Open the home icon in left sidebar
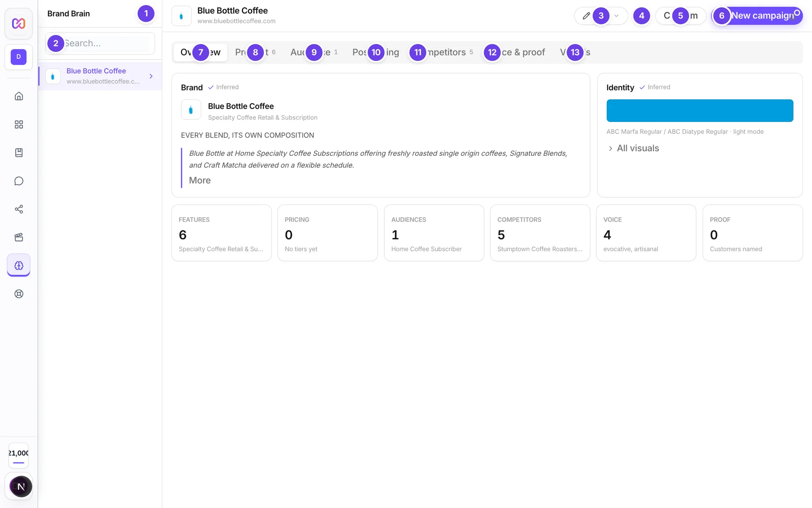This screenshot has height=508, width=812. pyautogui.click(x=18, y=96)
